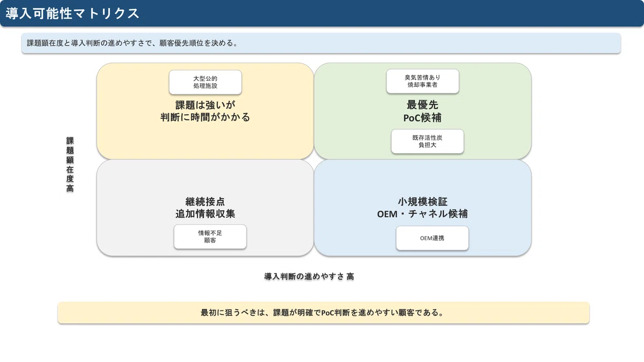Screen dimensions: 644x362
Task: Click the vertical axis label 課題顕在度 高
Action: point(70,165)
